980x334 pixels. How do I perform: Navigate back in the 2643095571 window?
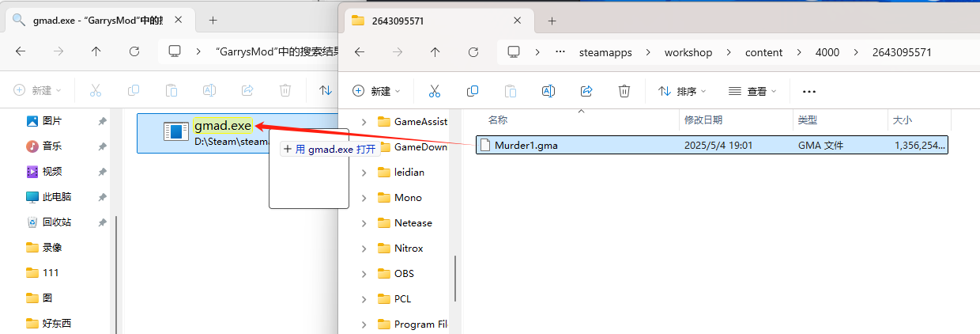tap(360, 52)
